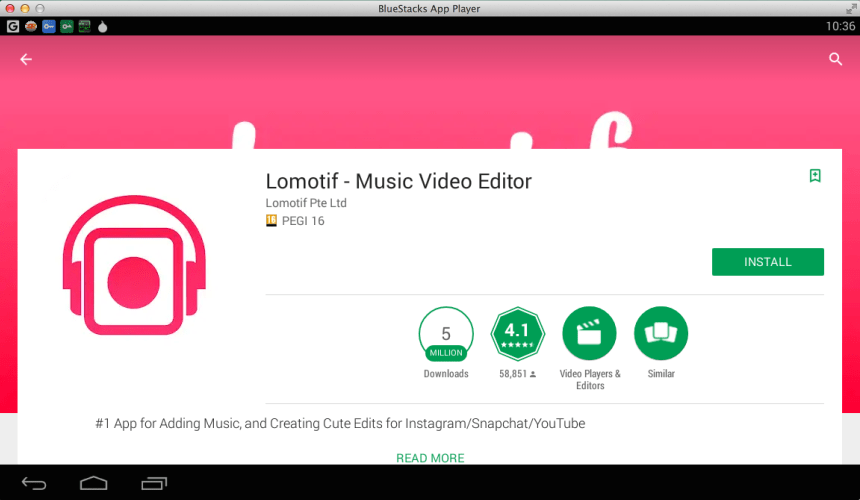Image resolution: width=860 pixels, height=500 pixels.
Task: Open the 5 Million downloads badge
Action: pos(446,334)
